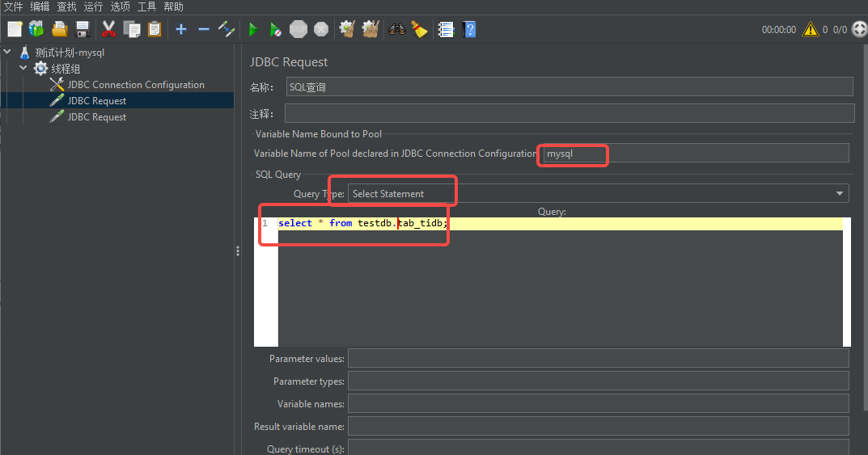The width and height of the screenshot is (868, 455).
Task: Click the Stop test icon
Action: 299,29
